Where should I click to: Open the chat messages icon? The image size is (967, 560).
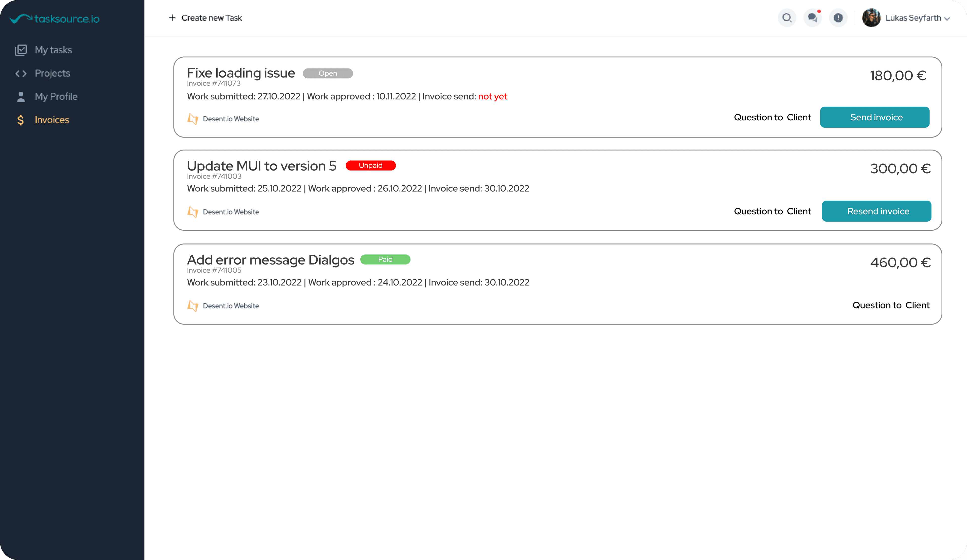[x=812, y=18]
